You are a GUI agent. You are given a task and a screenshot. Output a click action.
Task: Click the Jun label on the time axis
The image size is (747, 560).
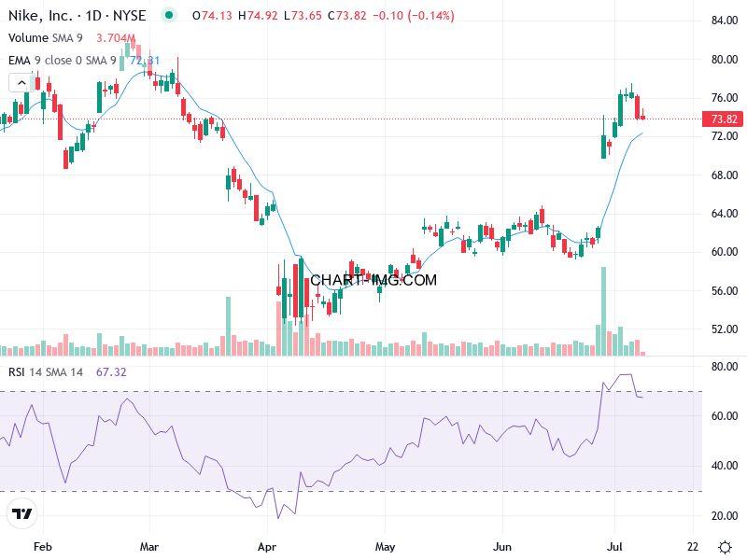coord(502,547)
